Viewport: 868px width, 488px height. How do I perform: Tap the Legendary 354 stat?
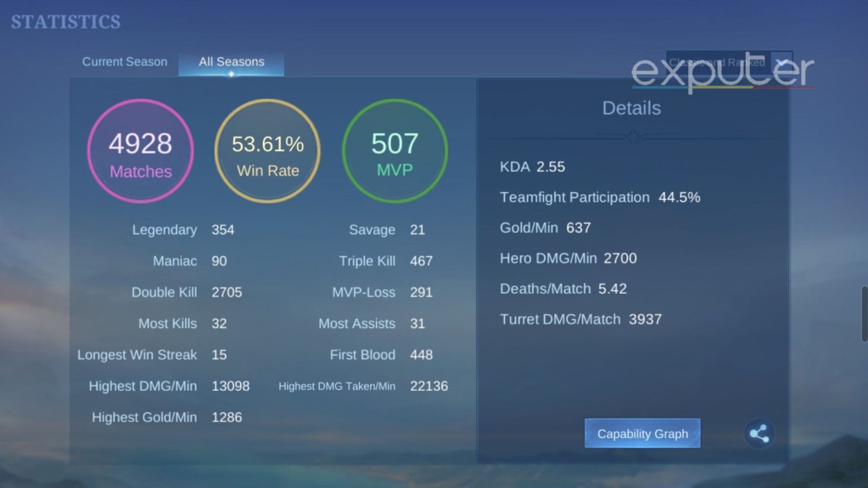coord(183,230)
